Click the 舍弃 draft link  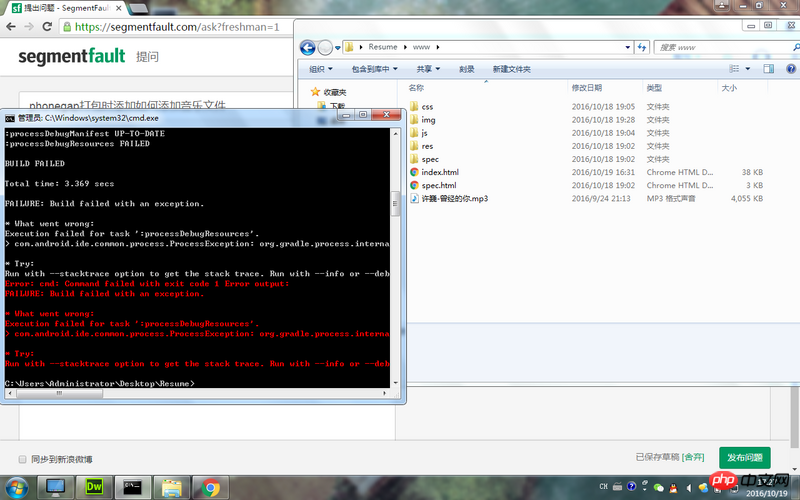693,457
